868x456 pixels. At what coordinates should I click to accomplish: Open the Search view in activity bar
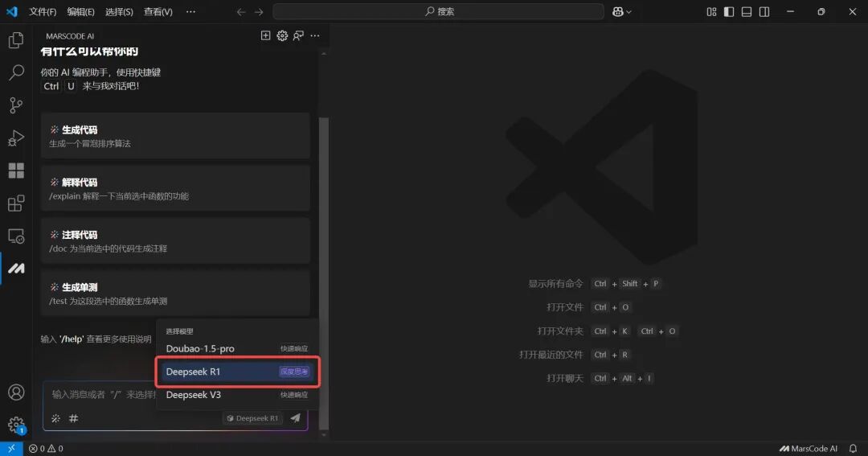tap(16, 72)
